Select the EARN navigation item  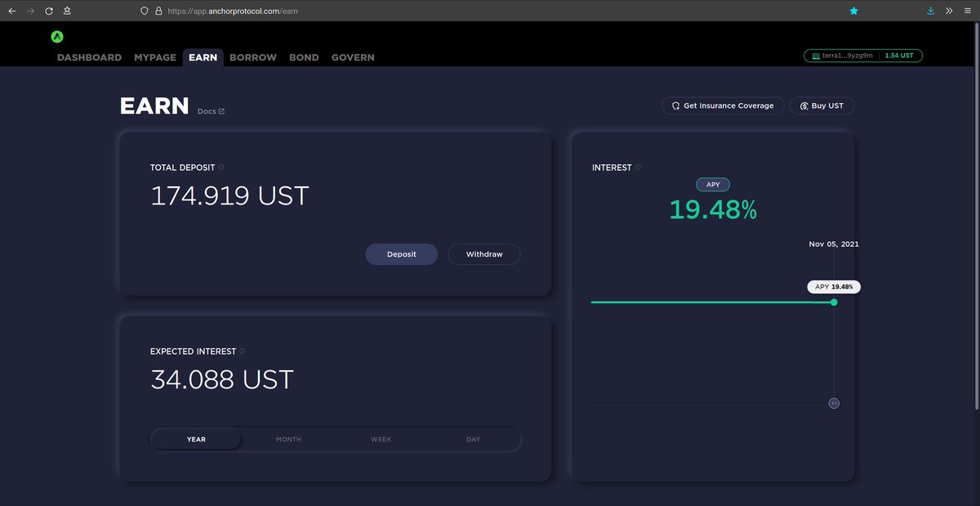pos(203,57)
